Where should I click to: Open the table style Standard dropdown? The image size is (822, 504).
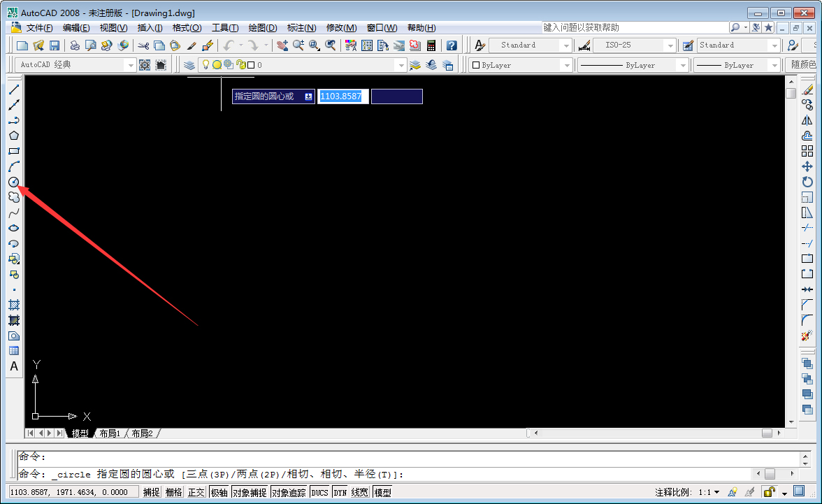(x=774, y=45)
